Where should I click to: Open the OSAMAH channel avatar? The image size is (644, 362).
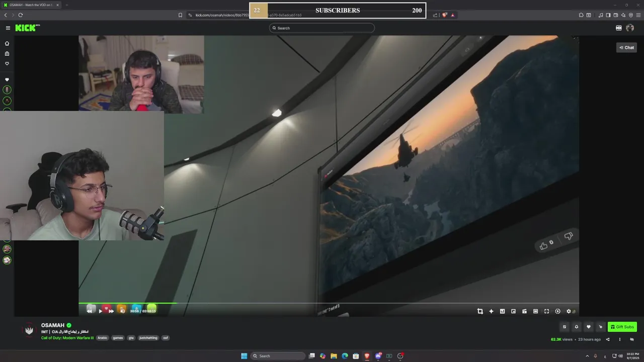29,330
